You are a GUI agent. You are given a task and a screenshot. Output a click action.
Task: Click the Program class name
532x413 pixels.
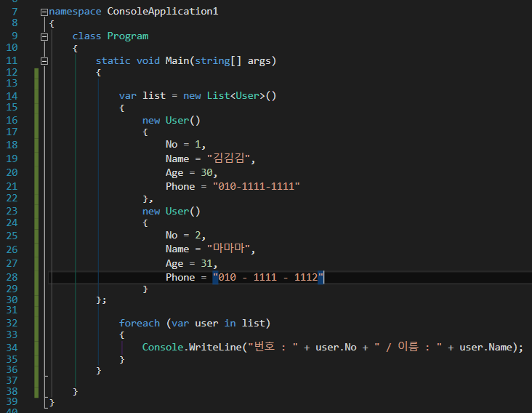pos(128,36)
